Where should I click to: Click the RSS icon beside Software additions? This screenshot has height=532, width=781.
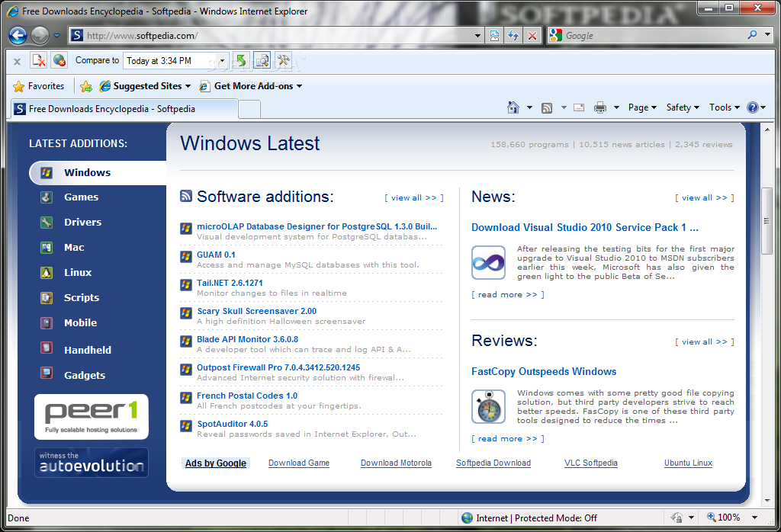(x=186, y=196)
